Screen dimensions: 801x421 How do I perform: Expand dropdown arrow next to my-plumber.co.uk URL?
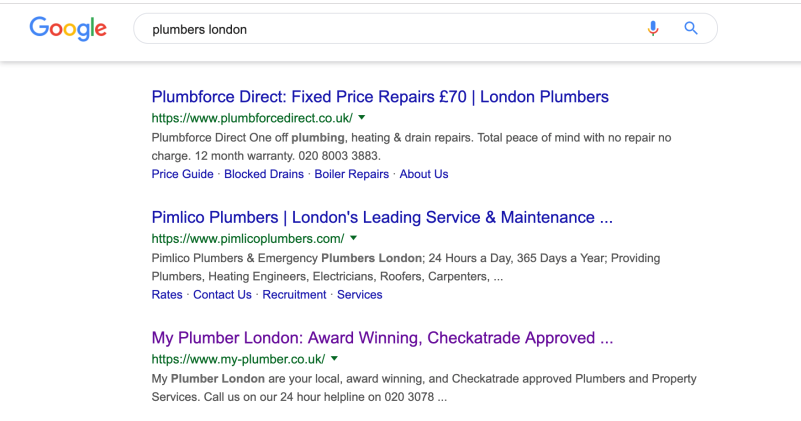point(335,358)
